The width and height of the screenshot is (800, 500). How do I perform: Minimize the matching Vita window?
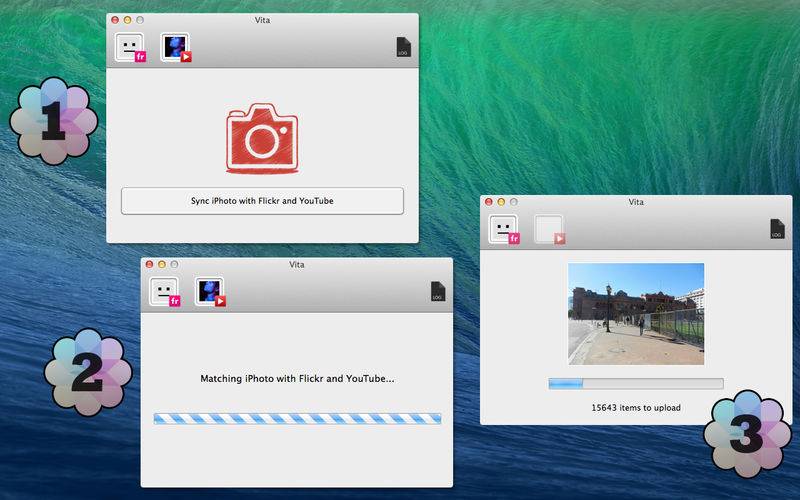[162, 264]
